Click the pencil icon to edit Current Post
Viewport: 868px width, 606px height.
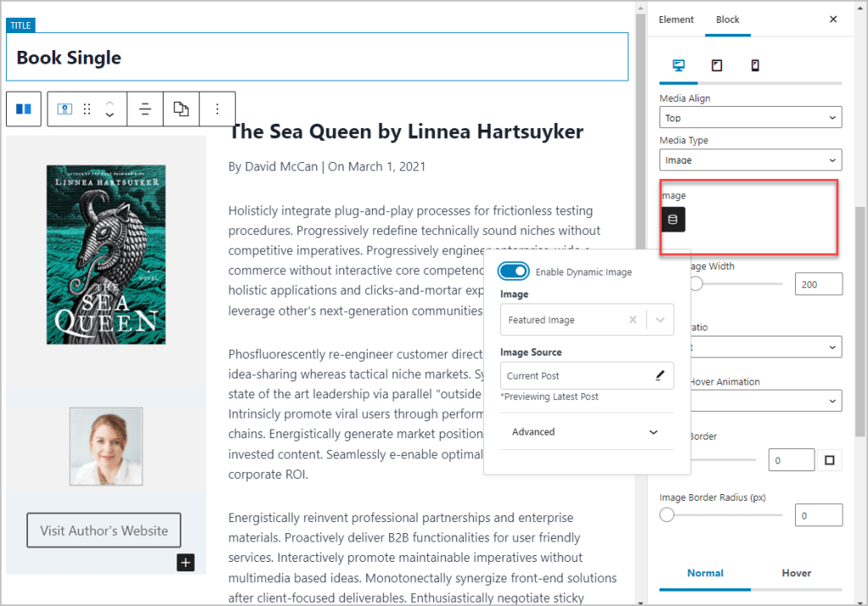(x=659, y=375)
